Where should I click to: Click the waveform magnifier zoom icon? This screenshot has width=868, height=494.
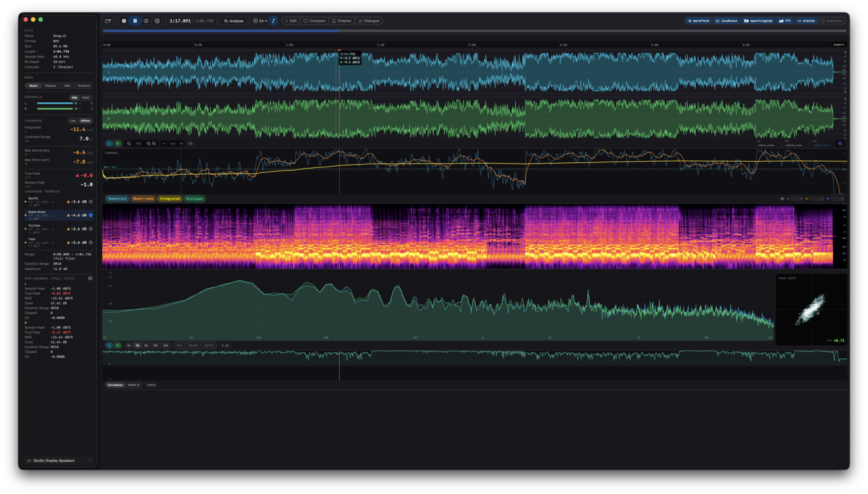click(129, 143)
